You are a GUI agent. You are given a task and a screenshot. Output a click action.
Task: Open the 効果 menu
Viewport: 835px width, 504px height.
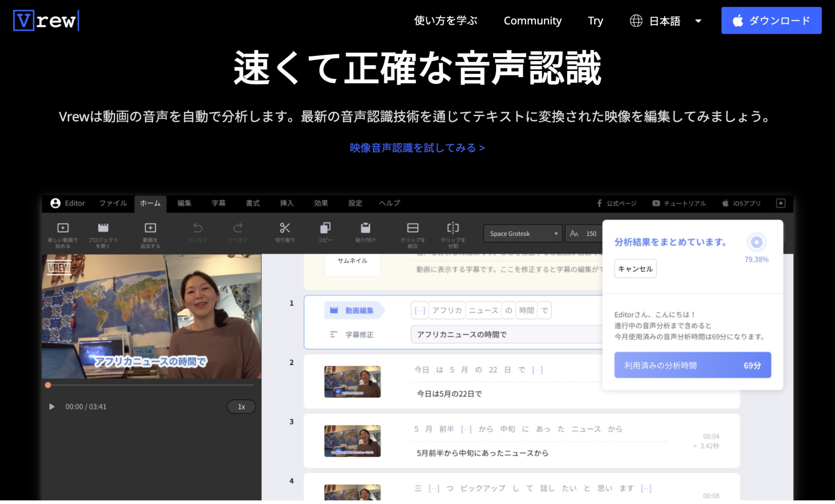(x=321, y=203)
